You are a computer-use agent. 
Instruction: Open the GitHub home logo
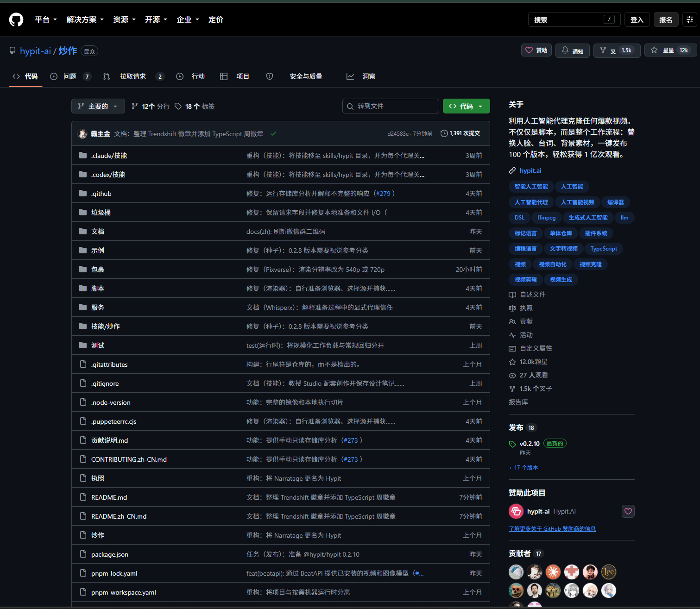[16, 19]
